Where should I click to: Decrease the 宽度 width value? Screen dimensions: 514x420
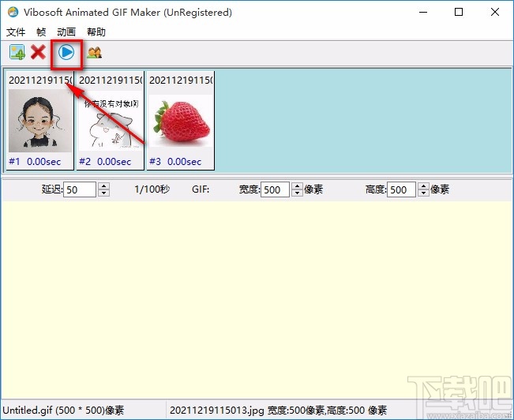[x=297, y=193]
